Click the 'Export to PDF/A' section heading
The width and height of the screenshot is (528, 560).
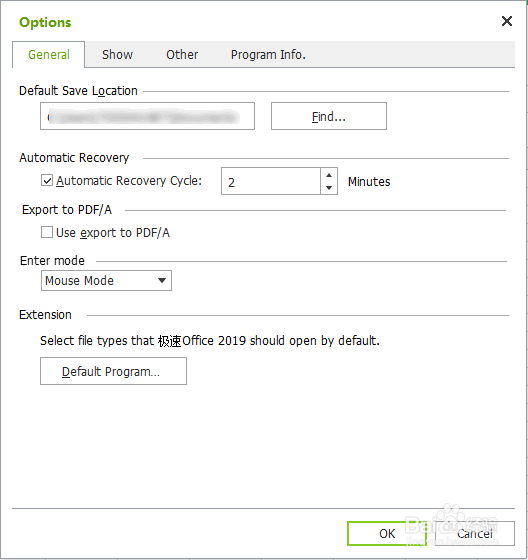[67, 210]
